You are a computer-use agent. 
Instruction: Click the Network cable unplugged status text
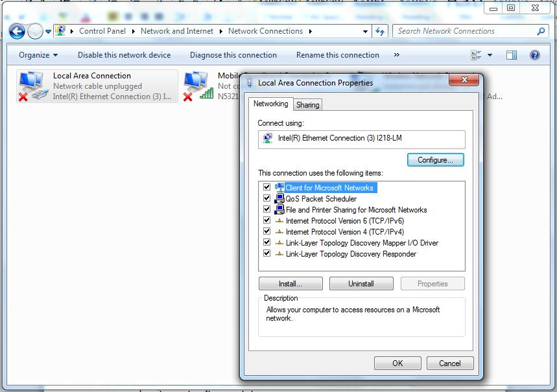point(97,86)
